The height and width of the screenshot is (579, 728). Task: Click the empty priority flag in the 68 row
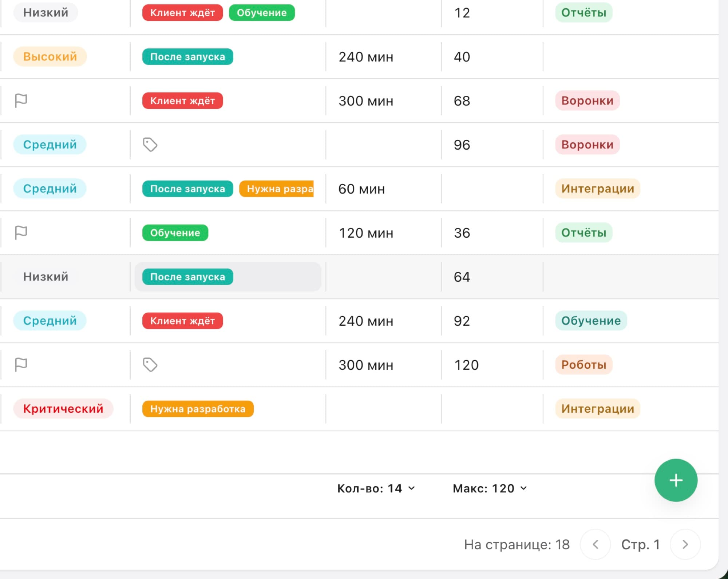(x=21, y=100)
